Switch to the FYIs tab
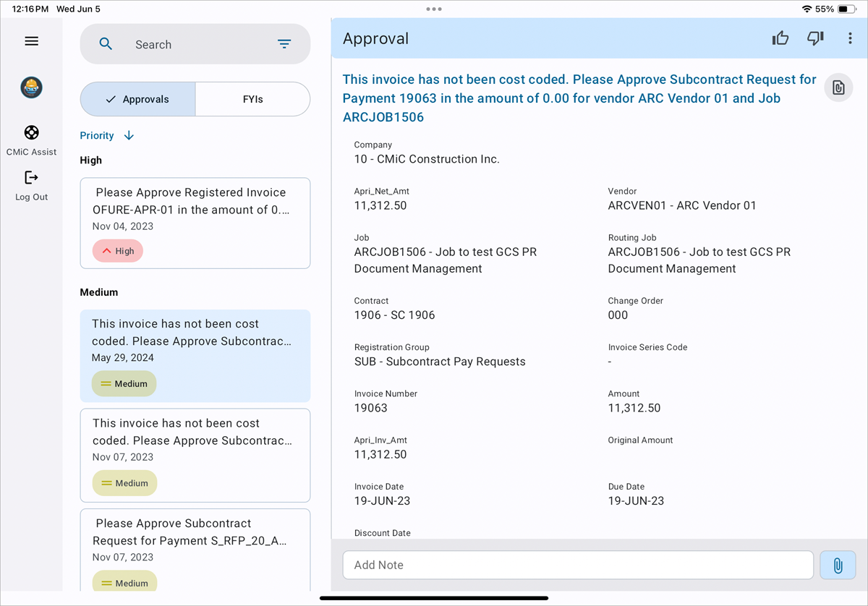 click(252, 99)
